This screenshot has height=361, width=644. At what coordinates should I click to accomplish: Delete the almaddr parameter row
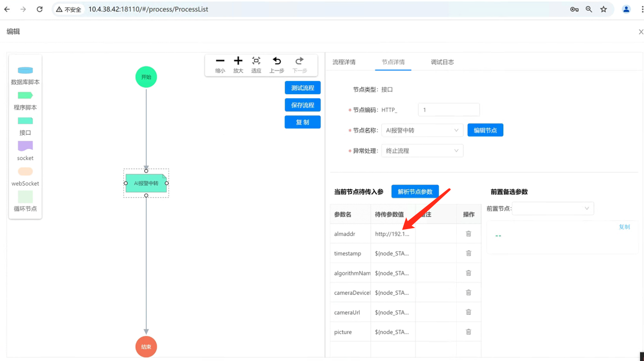pos(468,234)
